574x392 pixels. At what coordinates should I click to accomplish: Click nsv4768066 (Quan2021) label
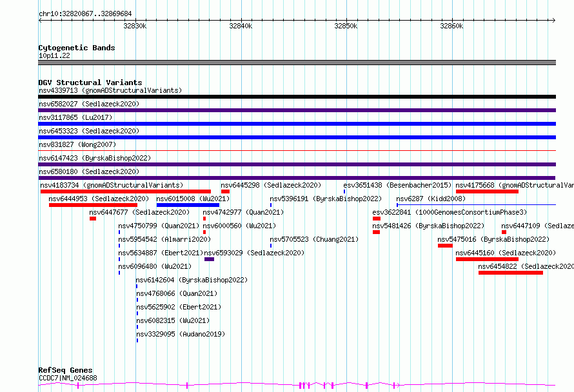(x=177, y=293)
